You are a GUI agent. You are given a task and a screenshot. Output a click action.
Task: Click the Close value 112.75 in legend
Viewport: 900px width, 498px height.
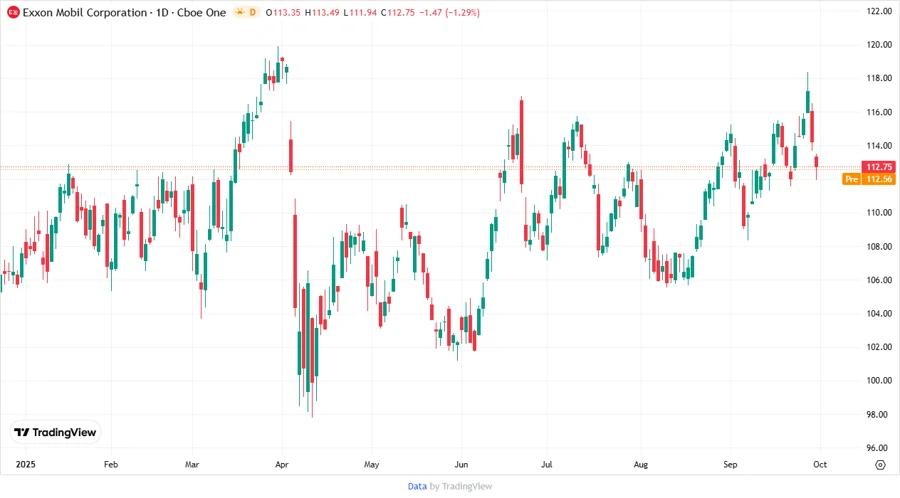401,12
